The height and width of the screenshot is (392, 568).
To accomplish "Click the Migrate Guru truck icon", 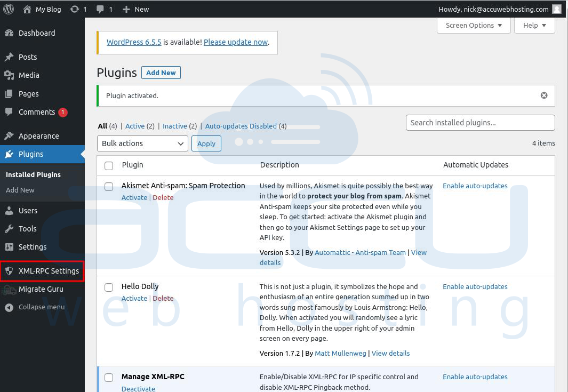I will [x=9, y=289].
